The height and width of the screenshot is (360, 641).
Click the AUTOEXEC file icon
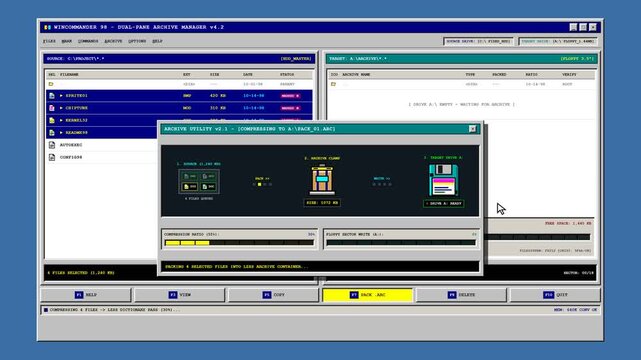[52, 145]
